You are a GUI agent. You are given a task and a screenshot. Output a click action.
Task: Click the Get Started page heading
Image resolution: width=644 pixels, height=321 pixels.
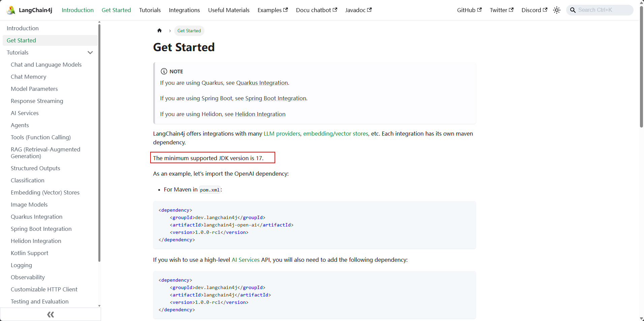(x=184, y=47)
